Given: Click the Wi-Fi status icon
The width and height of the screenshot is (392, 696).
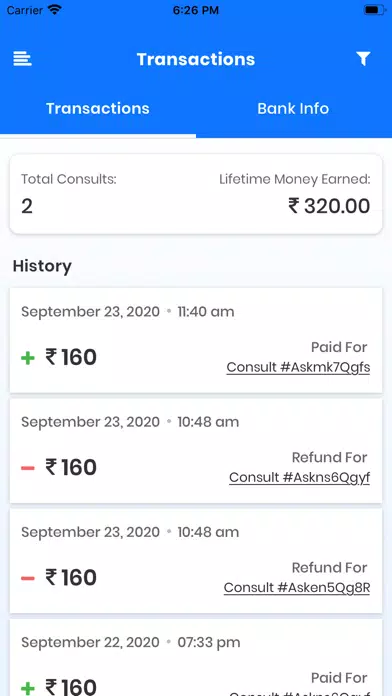Looking at the screenshot, I should [55, 10].
